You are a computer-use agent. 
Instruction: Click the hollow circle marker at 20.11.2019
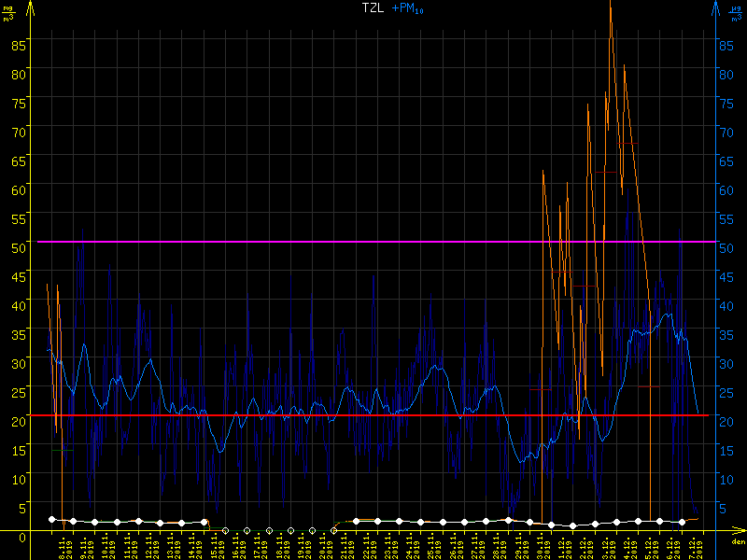[334, 531]
